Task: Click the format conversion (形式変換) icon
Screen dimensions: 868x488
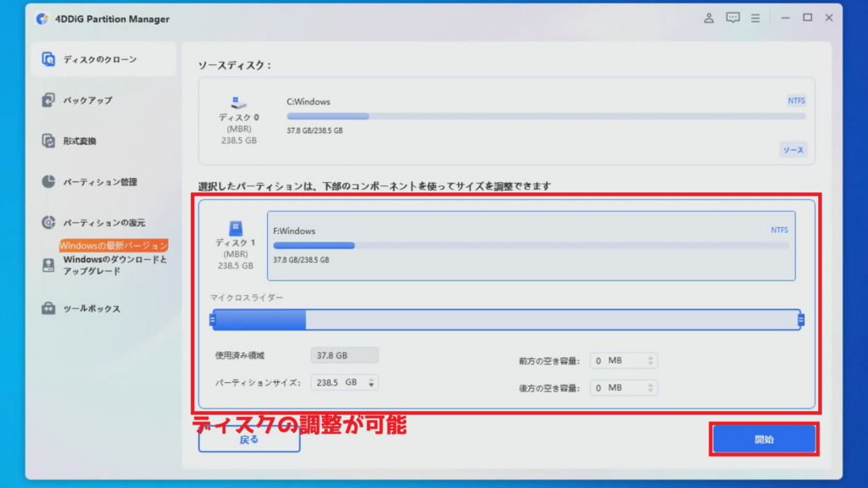Action: click(x=49, y=141)
